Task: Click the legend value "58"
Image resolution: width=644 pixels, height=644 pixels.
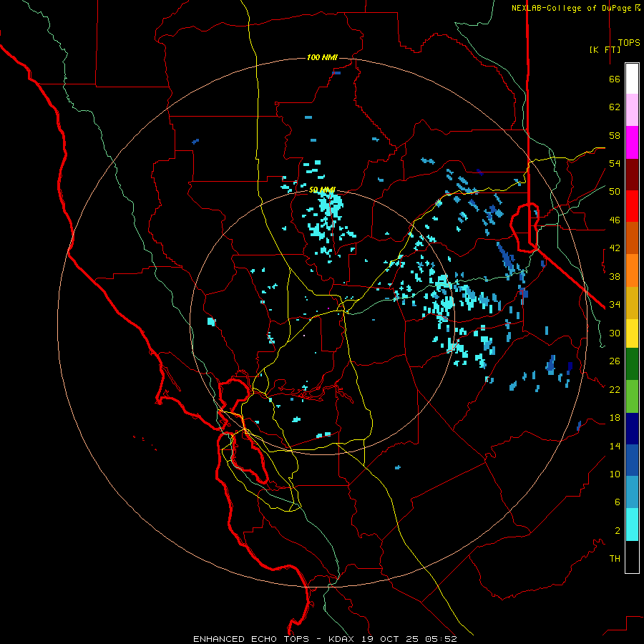Action: coord(615,135)
